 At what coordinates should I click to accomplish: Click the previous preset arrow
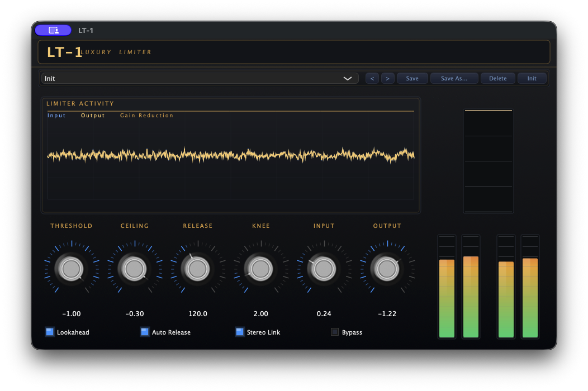(372, 78)
